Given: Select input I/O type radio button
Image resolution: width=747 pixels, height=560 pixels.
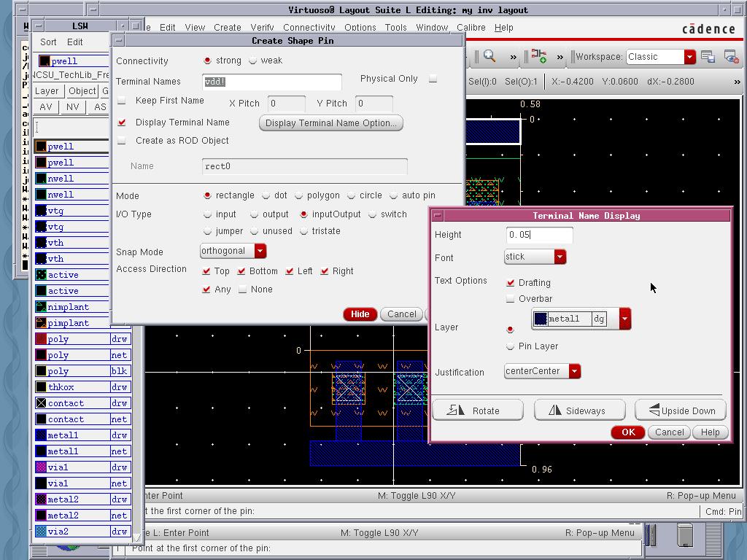Looking at the screenshot, I should pos(207,214).
